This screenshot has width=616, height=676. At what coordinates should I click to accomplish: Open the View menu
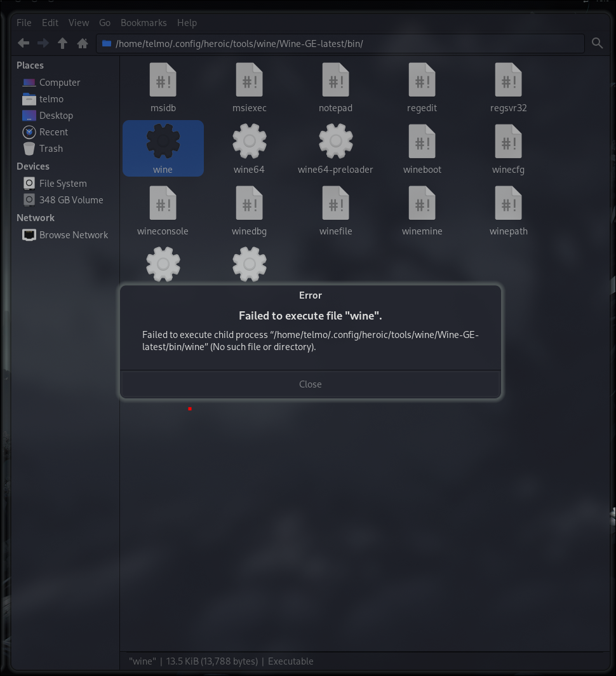pos(79,23)
